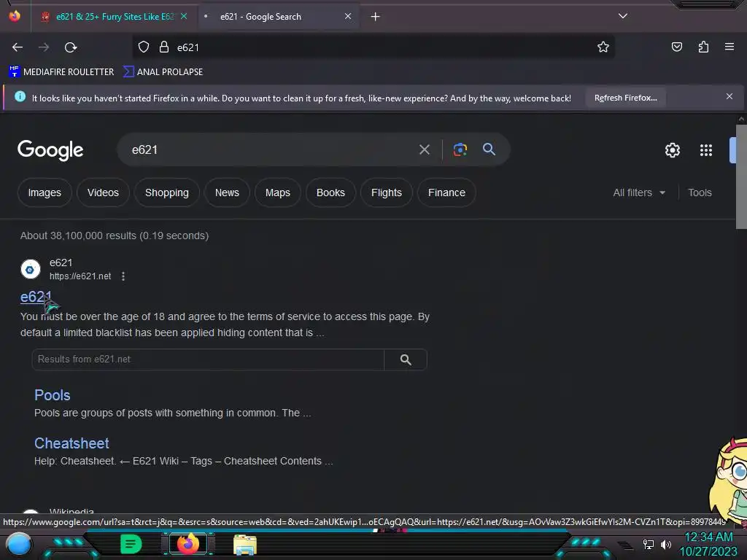Open the search Tools option

[700, 192]
